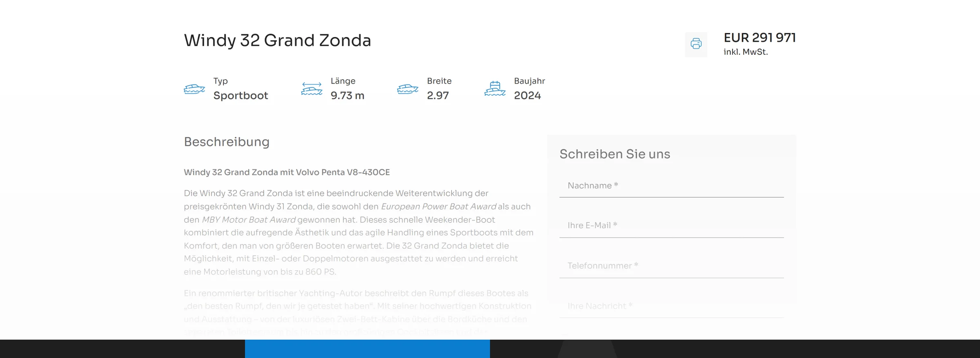Click the bold Volvo Penta V8-430CE subtitle
Image resolution: width=980 pixels, height=358 pixels.
pos(287,172)
